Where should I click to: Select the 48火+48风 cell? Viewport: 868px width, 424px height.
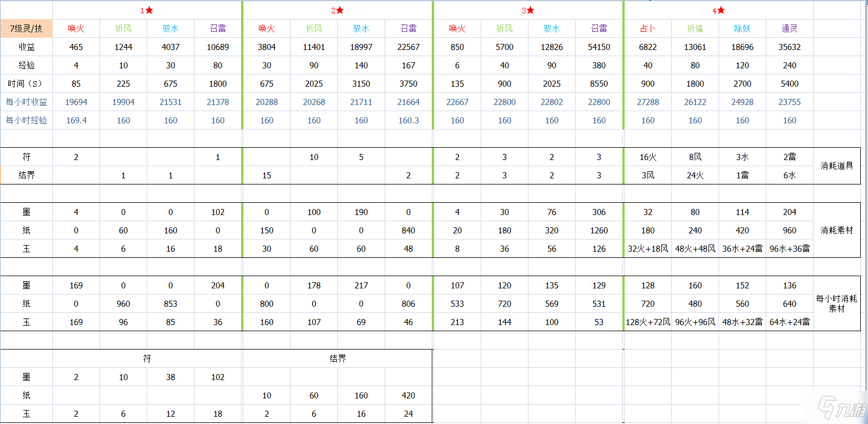(695, 249)
